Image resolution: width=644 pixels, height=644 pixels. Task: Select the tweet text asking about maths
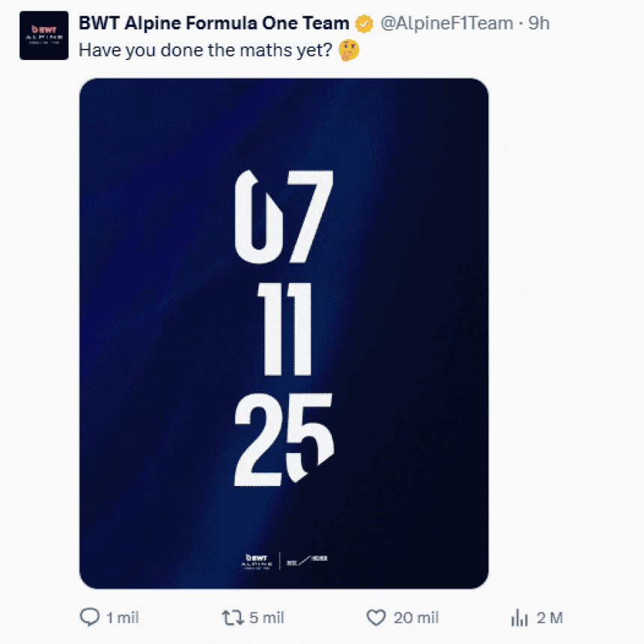pyautogui.click(x=202, y=51)
